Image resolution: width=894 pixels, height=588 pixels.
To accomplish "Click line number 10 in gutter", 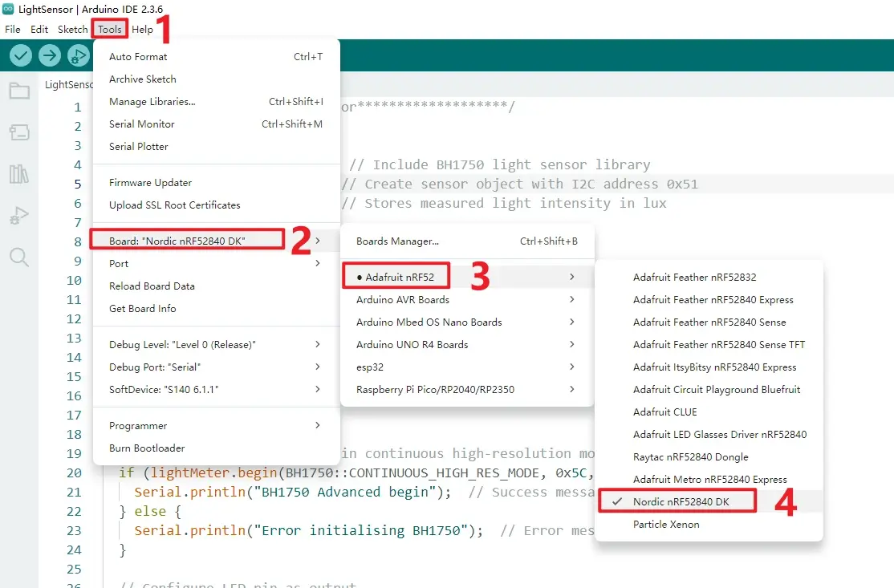I will (74, 280).
